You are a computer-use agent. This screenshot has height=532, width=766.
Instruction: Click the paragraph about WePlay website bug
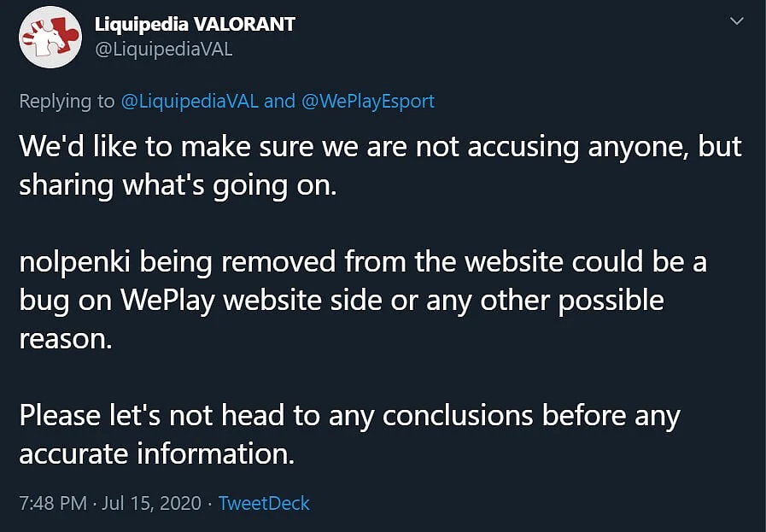[x=363, y=300]
